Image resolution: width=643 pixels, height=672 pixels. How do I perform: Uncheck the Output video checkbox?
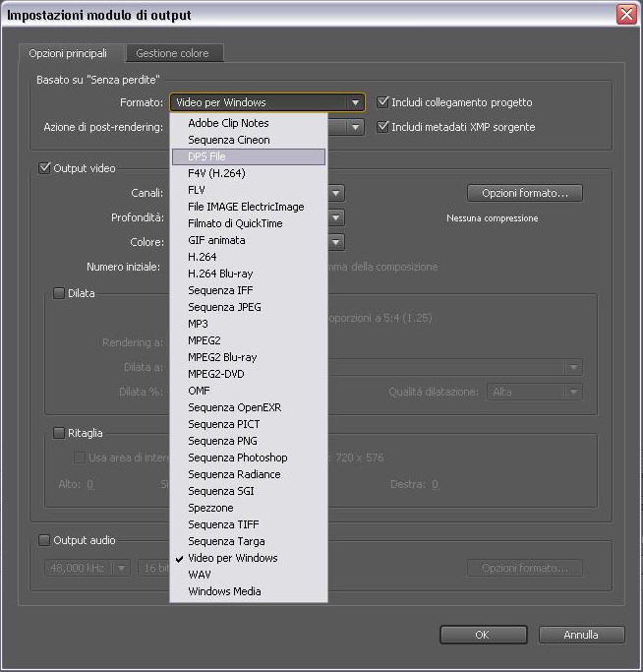pos(44,168)
